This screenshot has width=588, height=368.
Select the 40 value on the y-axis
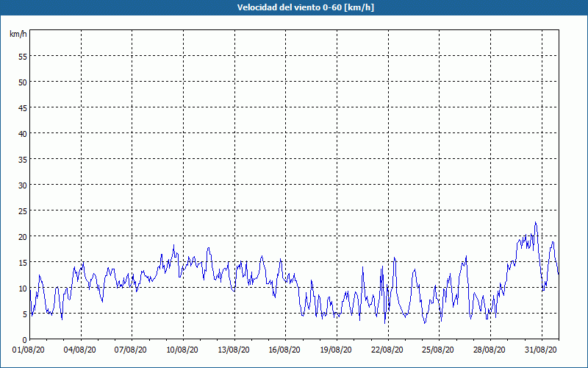pos(23,134)
